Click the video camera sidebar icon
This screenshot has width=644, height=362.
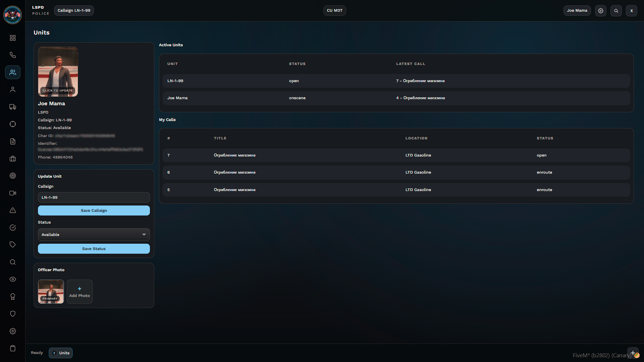tap(13, 193)
